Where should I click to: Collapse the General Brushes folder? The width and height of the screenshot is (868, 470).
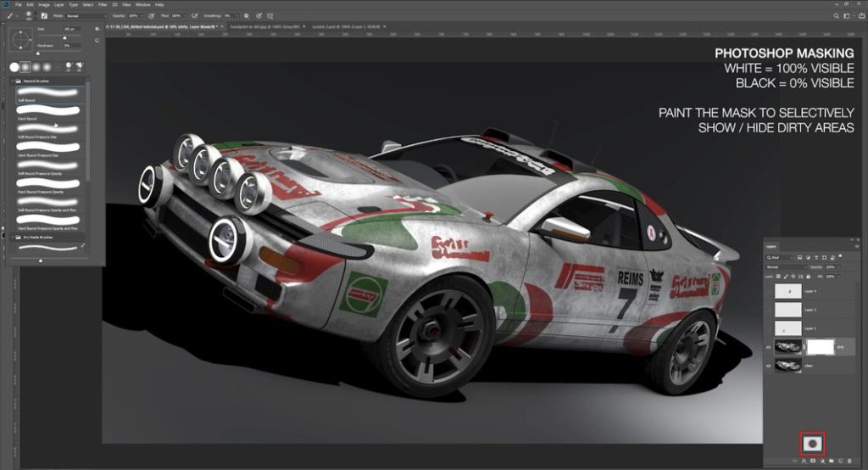13,81
